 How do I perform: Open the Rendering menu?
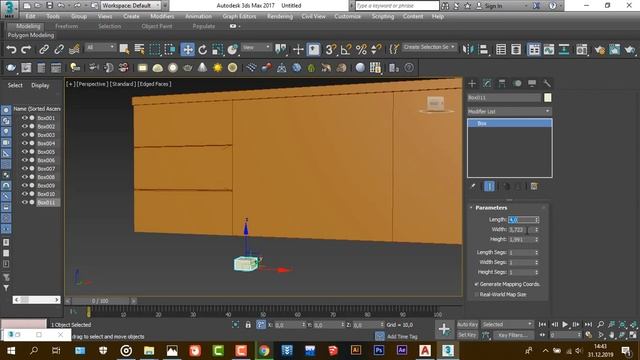280,16
